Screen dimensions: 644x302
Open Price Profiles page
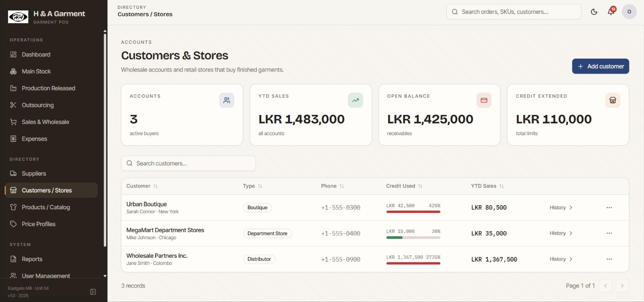[x=51, y=224]
